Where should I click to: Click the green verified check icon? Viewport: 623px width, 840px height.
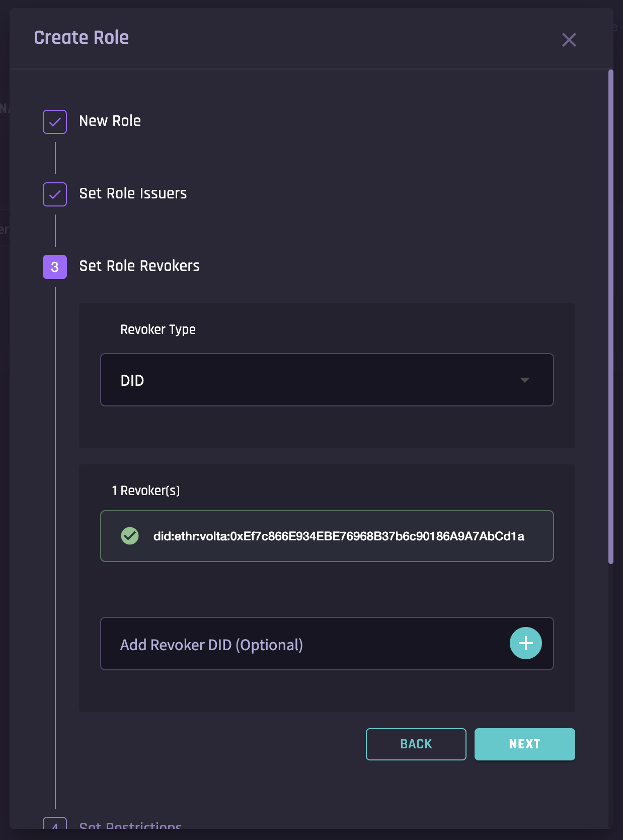(130, 536)
